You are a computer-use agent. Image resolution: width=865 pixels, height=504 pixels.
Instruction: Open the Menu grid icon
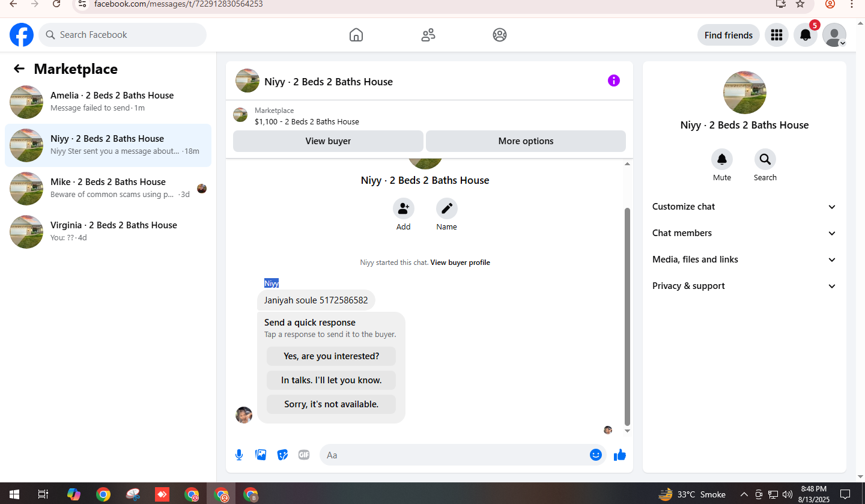pyautogui.click(x=777, y=35)
